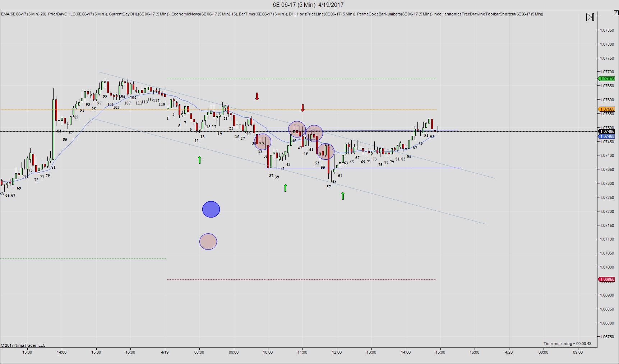Select the ellipse circling bar 51
The image size is (619, 364).
(314, 133)
